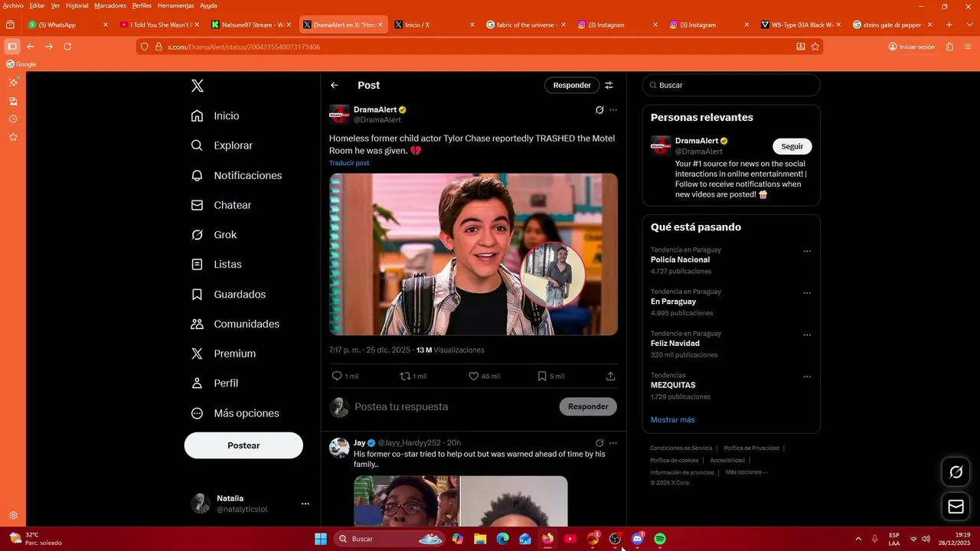Go to Inicio in X sidebar

tap(216, 116)
